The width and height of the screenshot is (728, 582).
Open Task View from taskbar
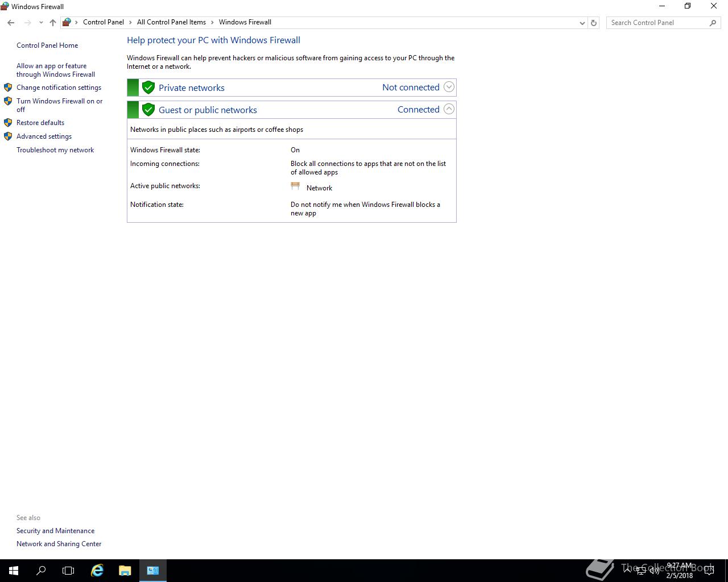point(68,571)
